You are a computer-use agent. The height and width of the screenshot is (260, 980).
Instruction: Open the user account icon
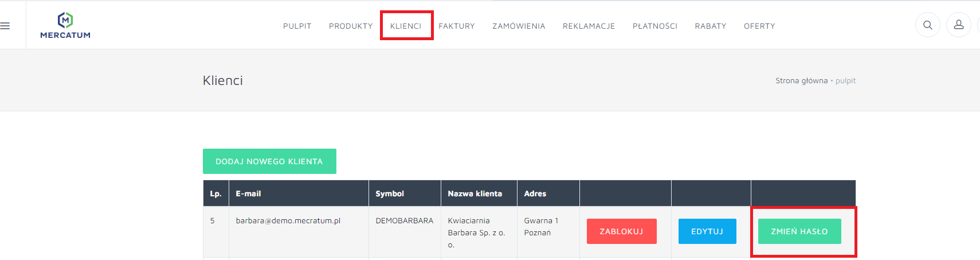coord(958,25)
